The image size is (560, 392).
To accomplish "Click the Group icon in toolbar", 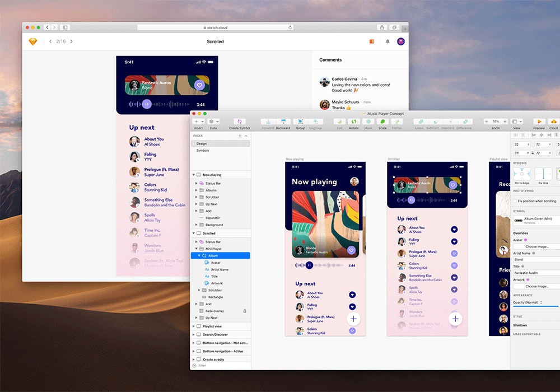I will [300, 122].
